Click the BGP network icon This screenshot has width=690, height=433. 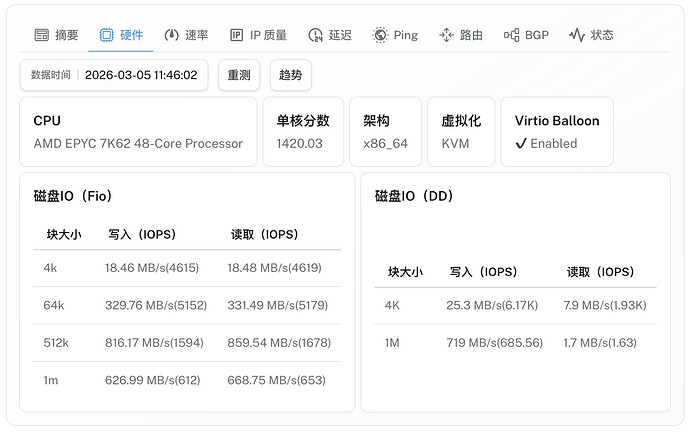(511, 35)
